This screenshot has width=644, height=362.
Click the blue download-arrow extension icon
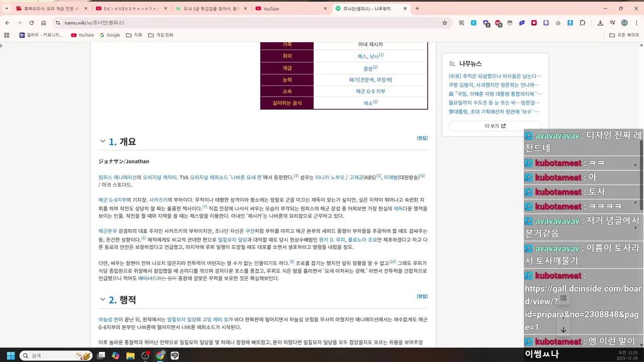(x=571, y=23)
